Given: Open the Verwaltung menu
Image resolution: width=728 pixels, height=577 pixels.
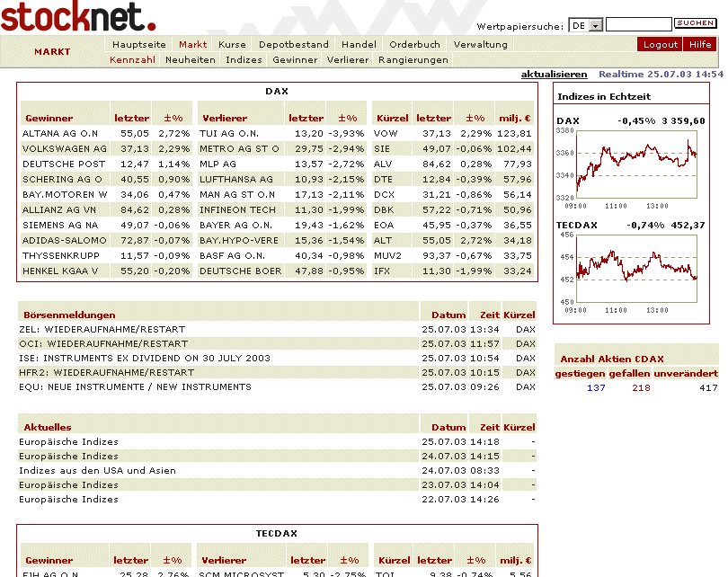Looking at the screenshot, I should 480,45.
